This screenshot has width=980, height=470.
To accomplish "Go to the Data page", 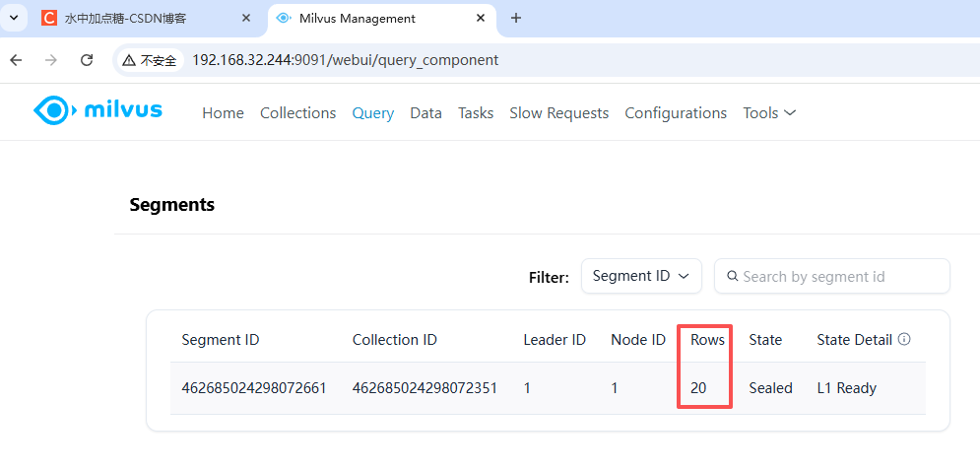I will (x=425, y=113).
